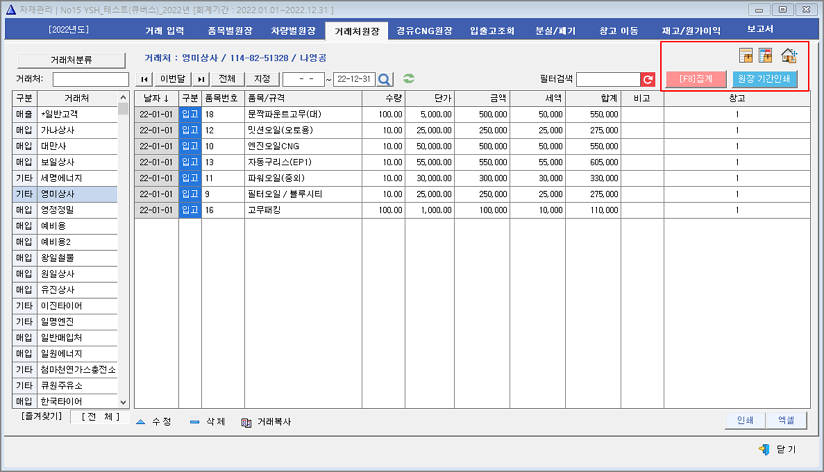This screenshot has height=472, width=824.
Task: Click the red reset icon next to 필터검색
Action: pyautogui.click(x=647, y=79)
